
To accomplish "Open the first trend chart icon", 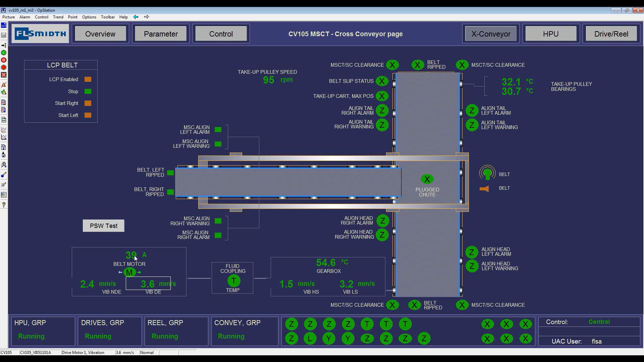I will click(4, 130).
